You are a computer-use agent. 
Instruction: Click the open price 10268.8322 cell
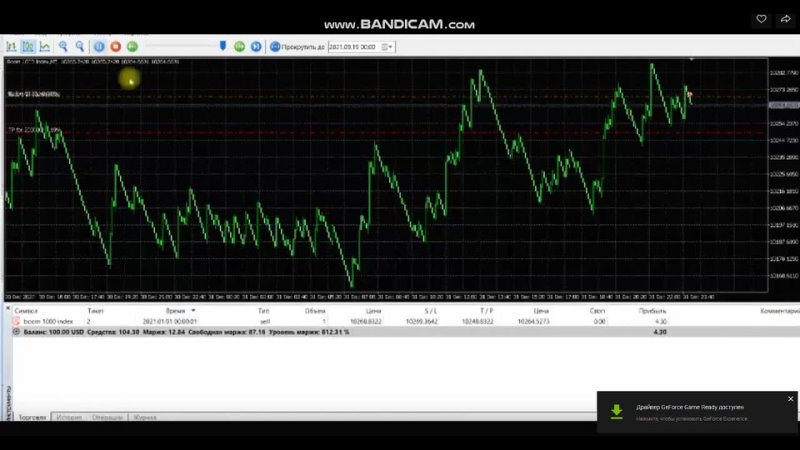pyautogui.click(x=366, y=321)
